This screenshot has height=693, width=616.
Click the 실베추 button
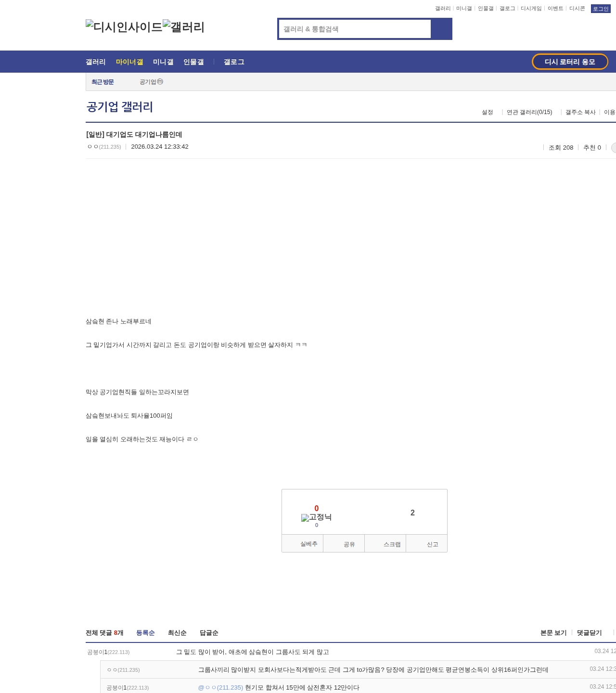[303, 544]
